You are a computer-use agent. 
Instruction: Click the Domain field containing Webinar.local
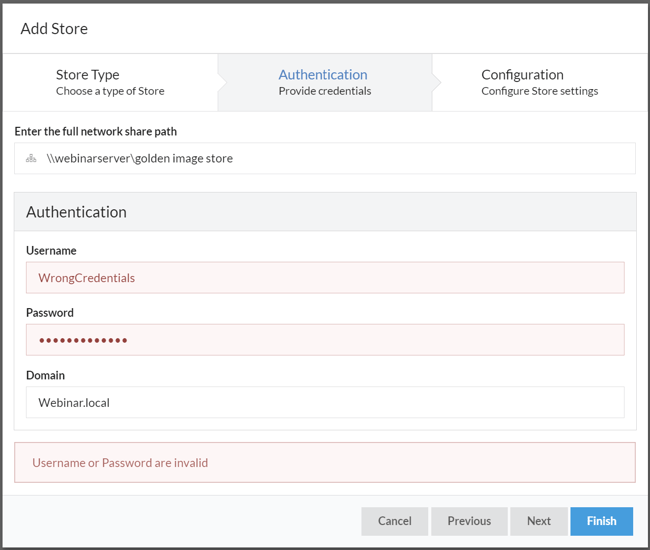(325, 402)
